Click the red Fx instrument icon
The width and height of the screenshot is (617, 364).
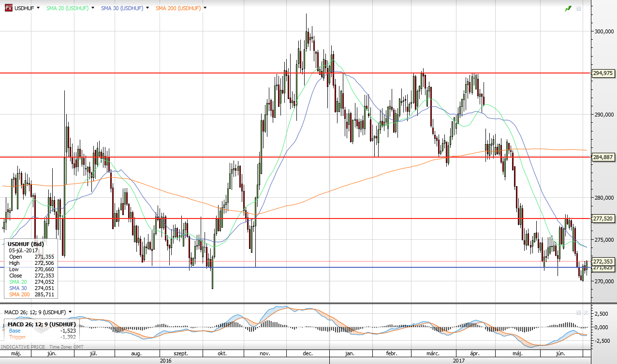pos(8,8)
